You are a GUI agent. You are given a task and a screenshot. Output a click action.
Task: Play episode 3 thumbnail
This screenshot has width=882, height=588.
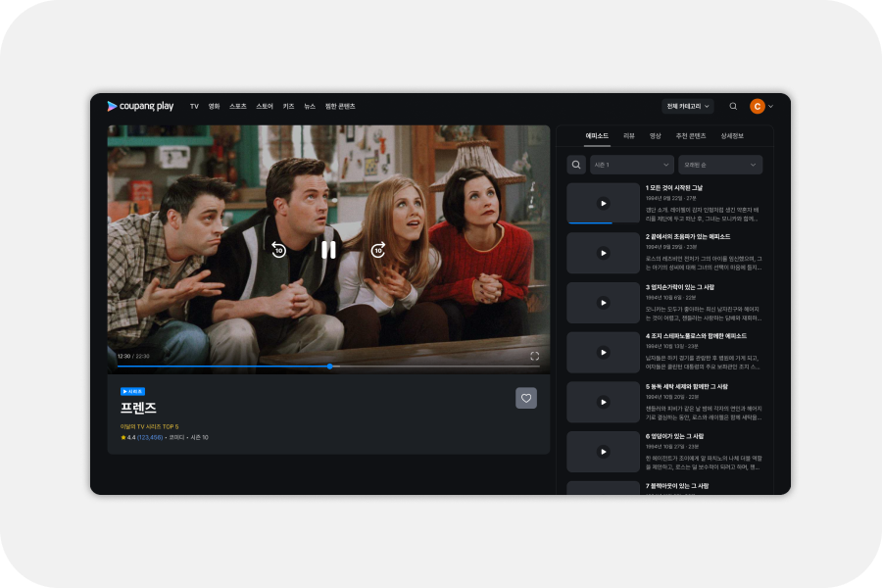603,303
